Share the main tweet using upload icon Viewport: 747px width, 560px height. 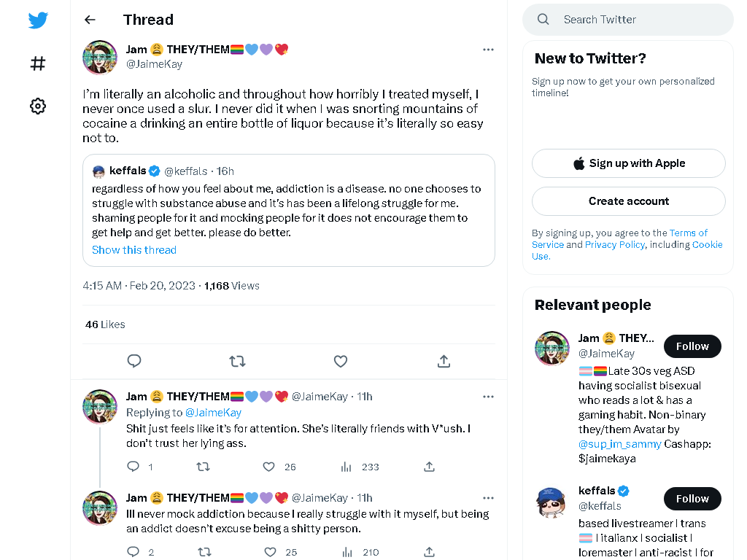(x=444, y=361)
